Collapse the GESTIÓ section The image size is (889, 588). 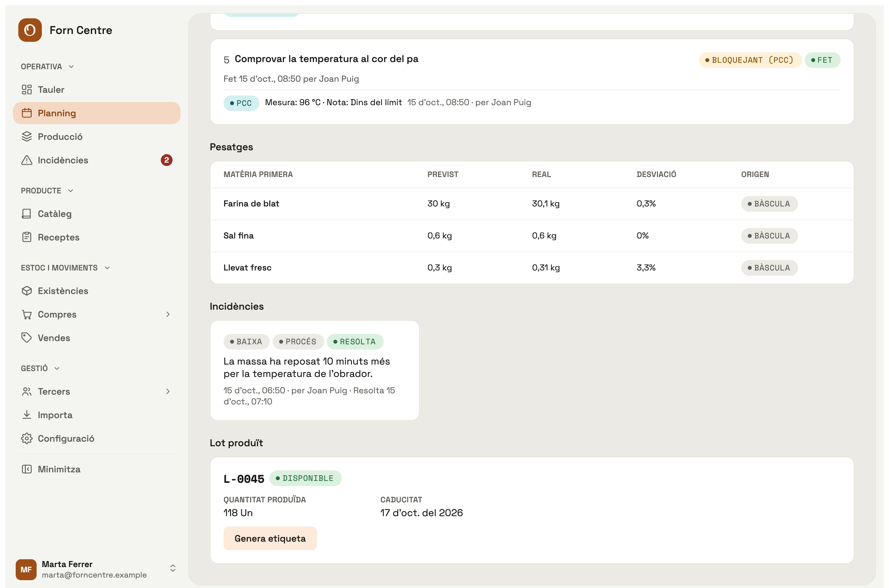point(41,368)
